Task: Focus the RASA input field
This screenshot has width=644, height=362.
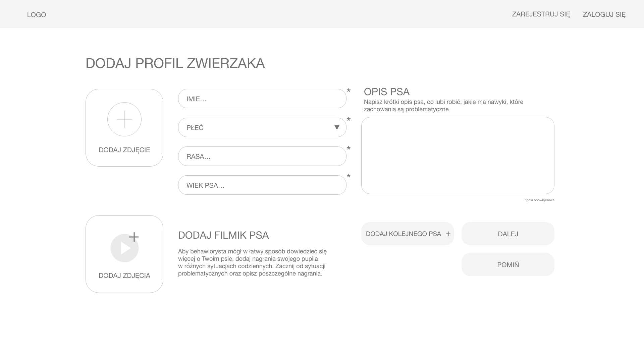Action: (262, 156)
